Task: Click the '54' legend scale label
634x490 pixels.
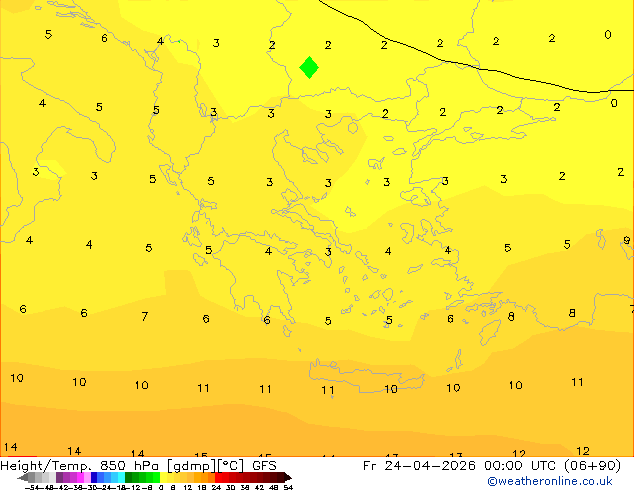Action: [x=288, y=487]
